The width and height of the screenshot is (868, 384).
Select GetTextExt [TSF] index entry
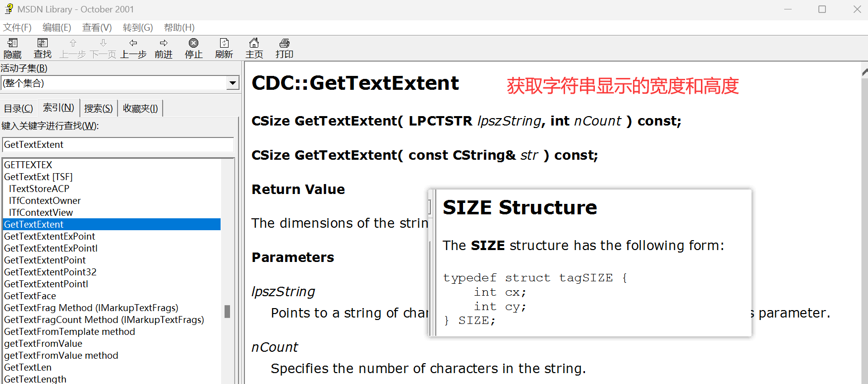point(38,177)
